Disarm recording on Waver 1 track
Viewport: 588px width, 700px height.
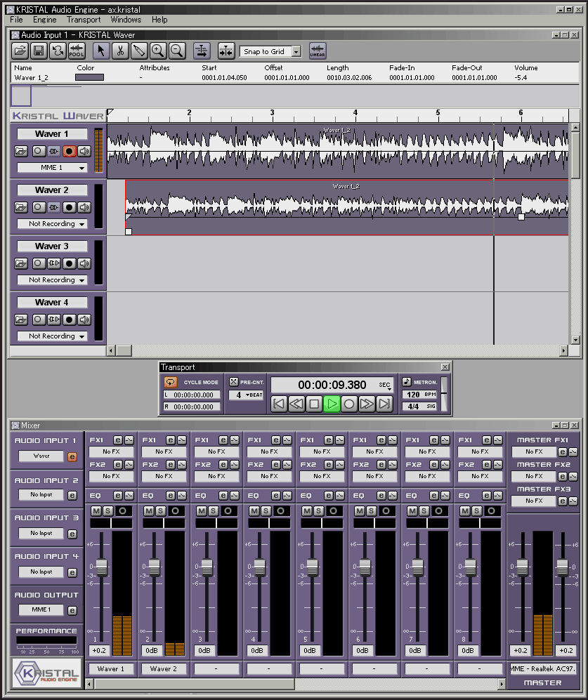[x=69, y=151]
